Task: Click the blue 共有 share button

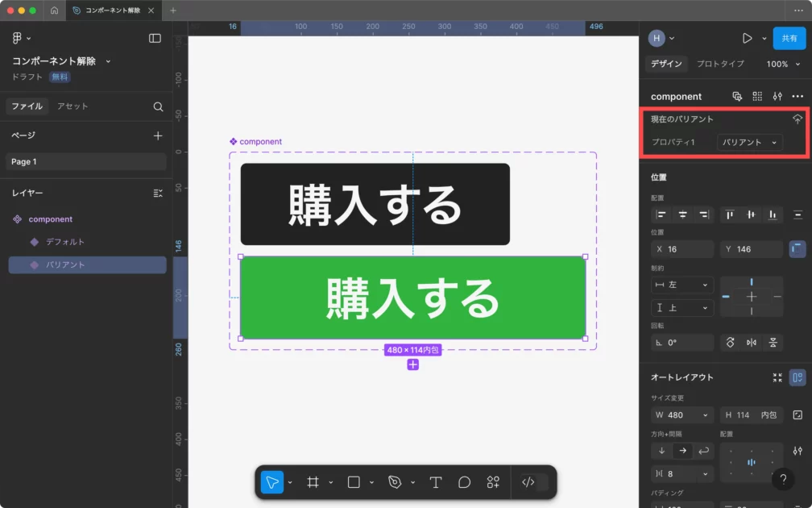Action: [x=789, y=38]
